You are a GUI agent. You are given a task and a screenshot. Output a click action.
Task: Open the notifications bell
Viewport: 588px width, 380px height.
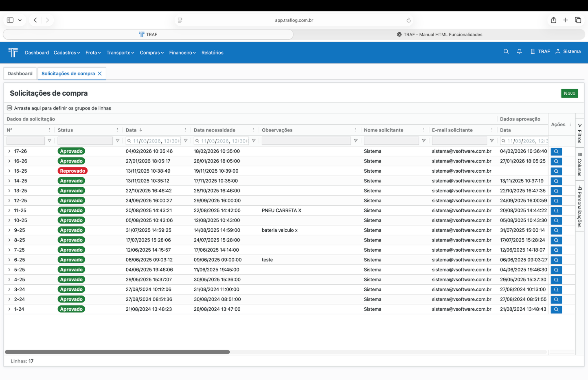pos(519,51)
